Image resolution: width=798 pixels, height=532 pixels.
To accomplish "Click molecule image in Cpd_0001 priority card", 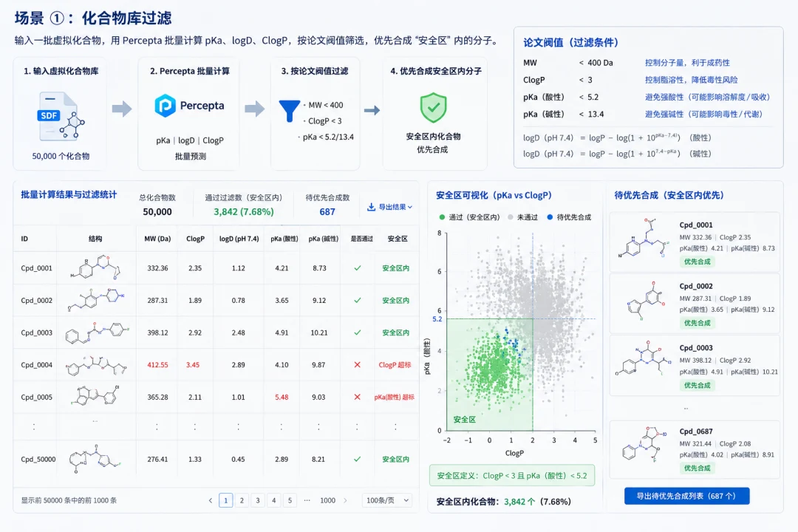I will pos(644,238).
